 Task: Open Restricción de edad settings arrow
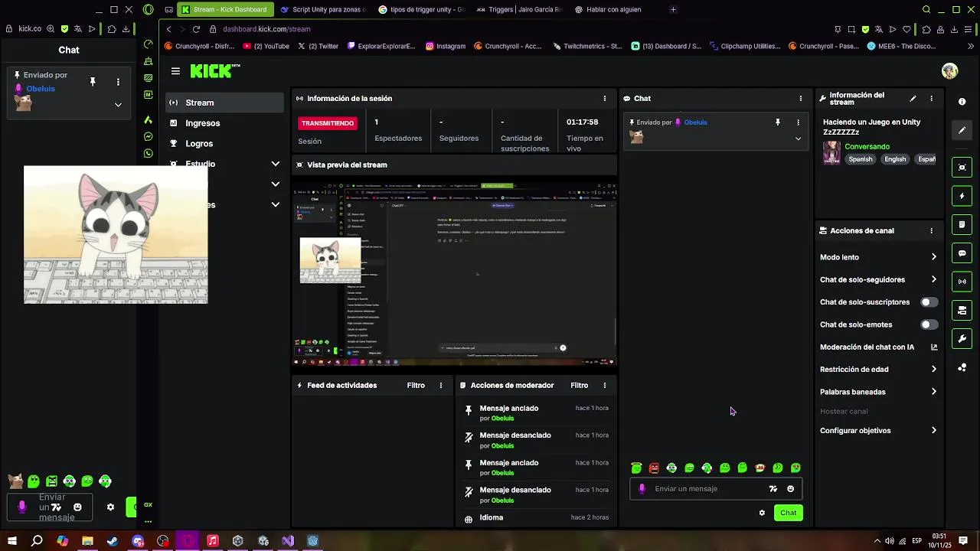click(933, 370)
